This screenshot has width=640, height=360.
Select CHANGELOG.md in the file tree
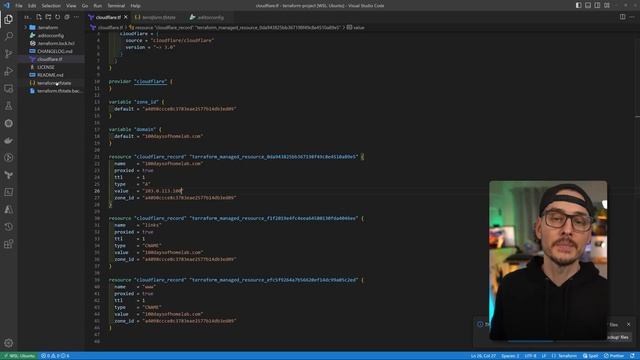click(x=51, y=51)
